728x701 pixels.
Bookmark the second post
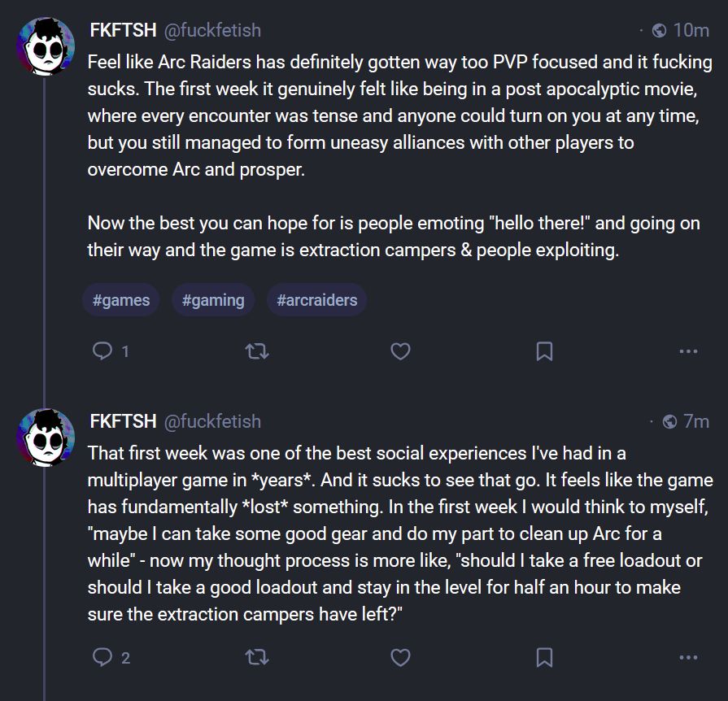click(x=544, y=657)
